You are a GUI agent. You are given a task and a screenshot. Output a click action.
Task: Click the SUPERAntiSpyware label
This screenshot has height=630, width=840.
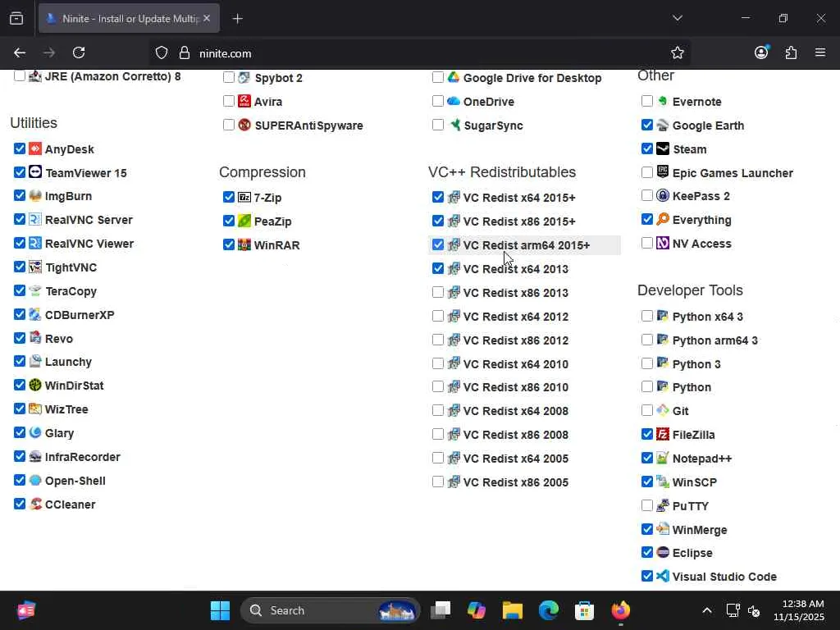[309, 126]
